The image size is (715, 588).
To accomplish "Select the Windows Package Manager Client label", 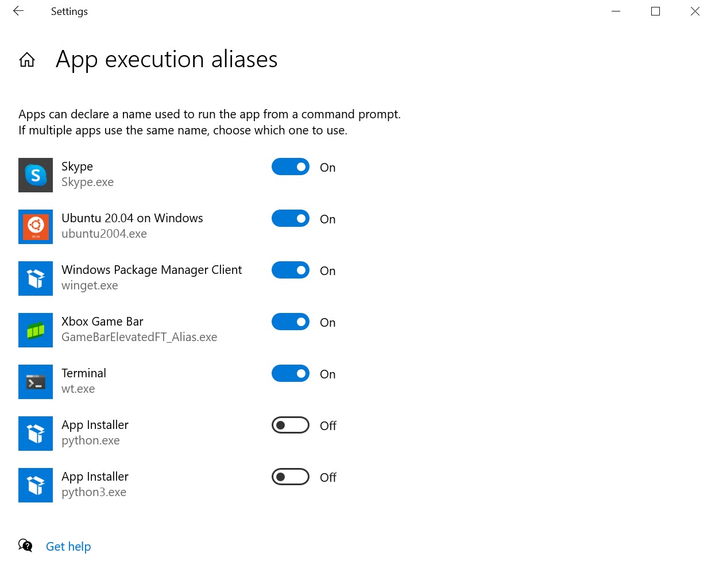I will click(x=152, y=270).
